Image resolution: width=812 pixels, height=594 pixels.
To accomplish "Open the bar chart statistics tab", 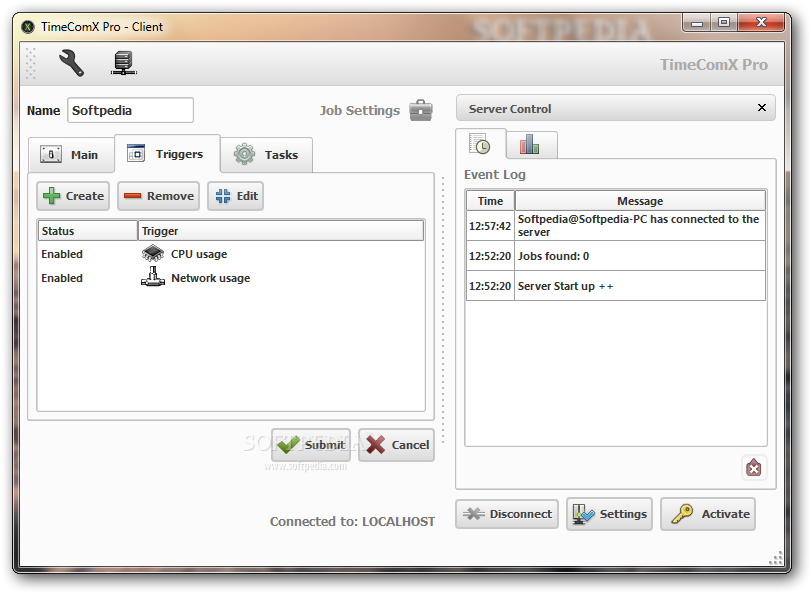I will (x=530, y=144).
